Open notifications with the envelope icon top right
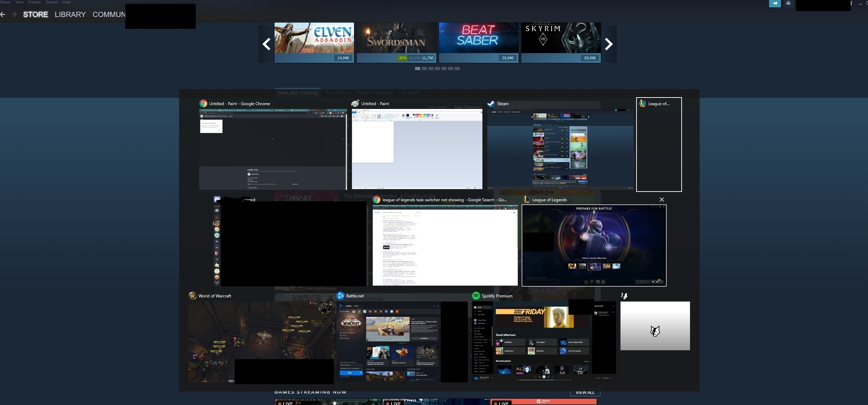Image resolution: width=868 pixels, height=405 pixels. tap(789, 3)
